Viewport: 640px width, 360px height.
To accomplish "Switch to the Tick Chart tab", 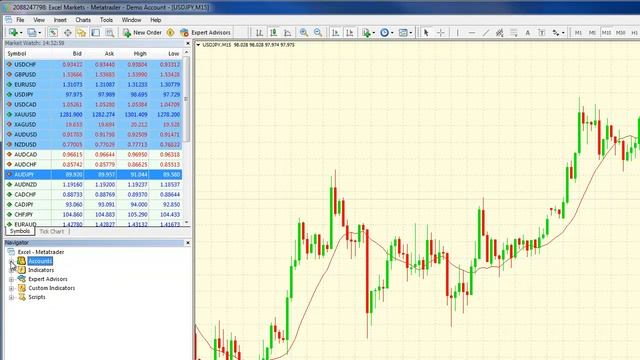I will coord(51,231).
